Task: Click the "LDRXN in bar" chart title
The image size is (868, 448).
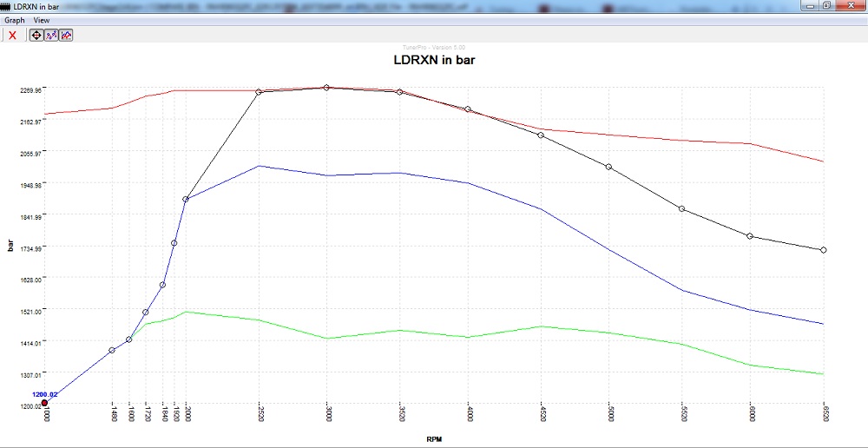Action: (433, 61)
